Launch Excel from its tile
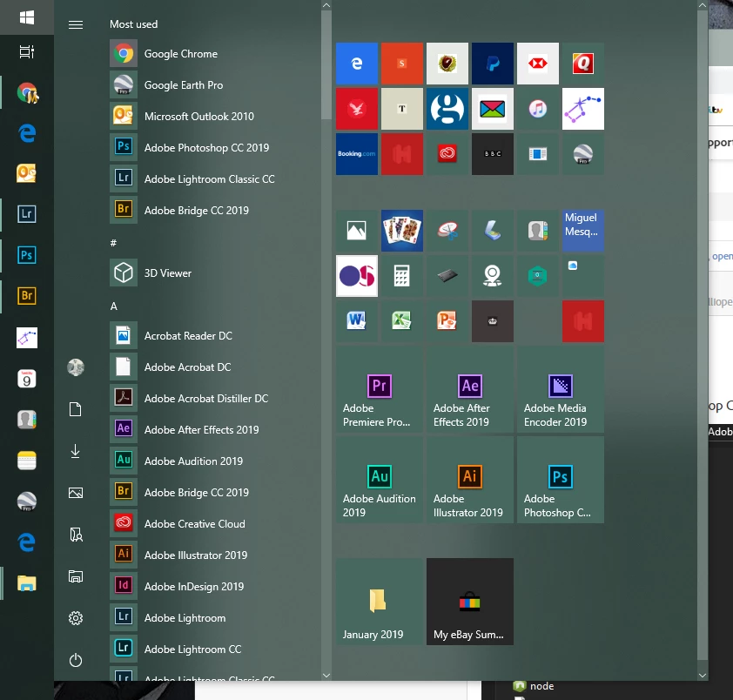733x700 pixels. tap(402, 321)
